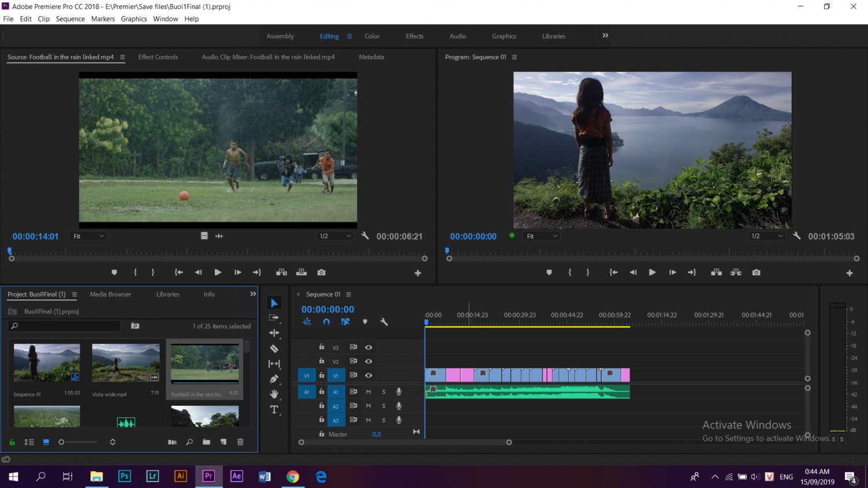Screen dimensions: 868x488
Task: Toggle V2 track output eye
Action: 369,361
